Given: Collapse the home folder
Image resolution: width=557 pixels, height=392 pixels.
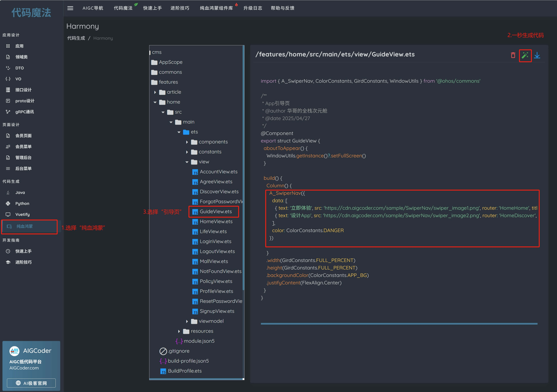Looking at the screenshot, I should [155, 102].
